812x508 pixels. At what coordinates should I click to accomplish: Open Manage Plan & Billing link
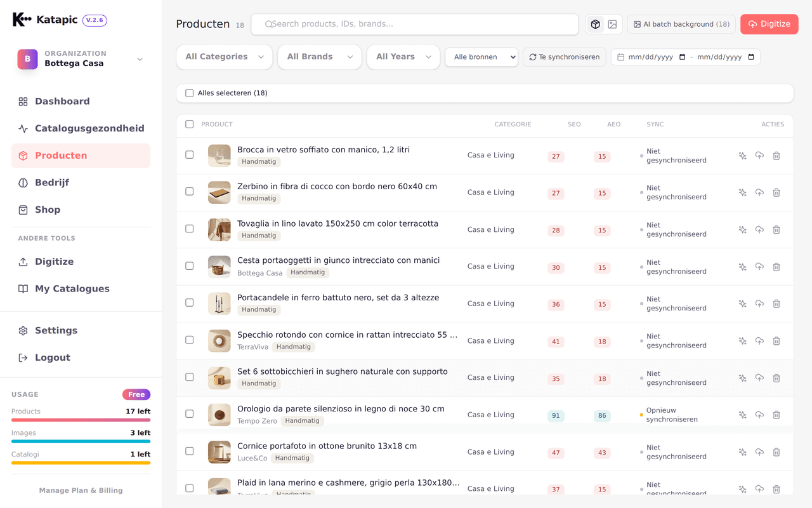(x=81, y=490)
